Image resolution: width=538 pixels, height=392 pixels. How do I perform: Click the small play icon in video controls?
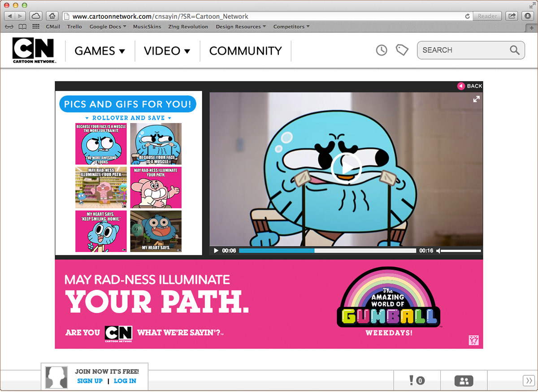pos(216,251)
